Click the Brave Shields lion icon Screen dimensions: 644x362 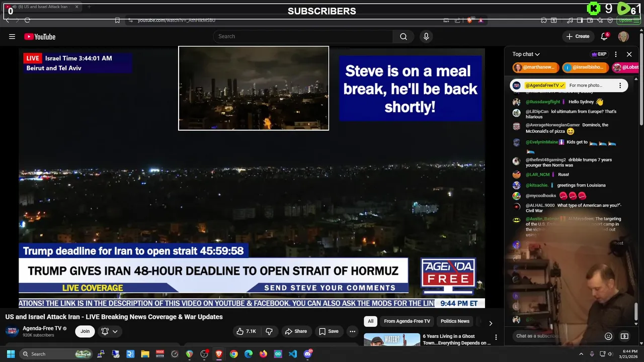coord(469,20)
